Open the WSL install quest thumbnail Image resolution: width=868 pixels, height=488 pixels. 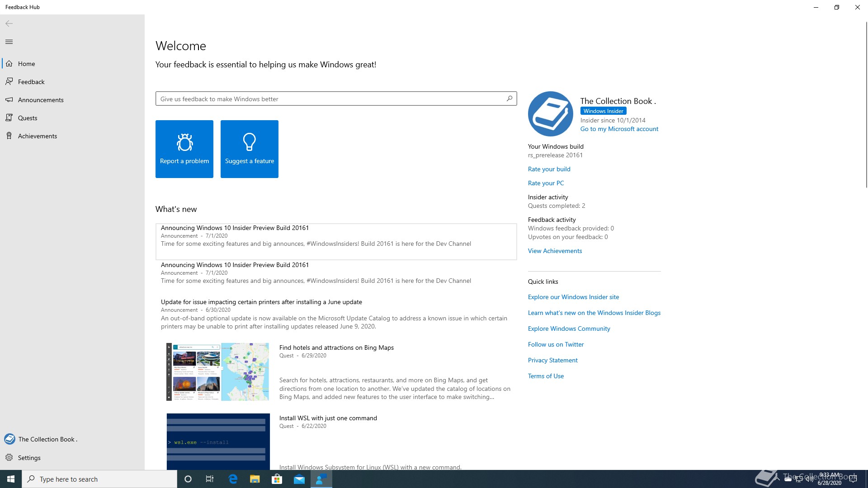coord(218,441)
